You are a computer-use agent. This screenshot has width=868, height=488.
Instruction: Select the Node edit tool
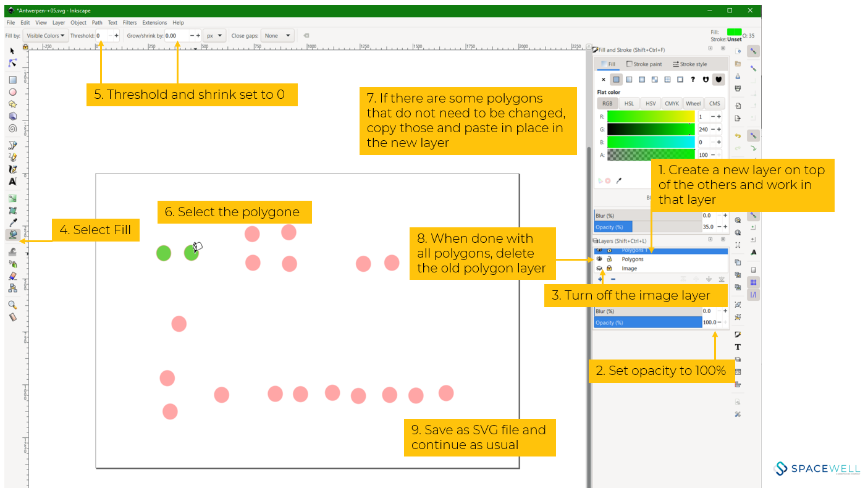click(x=12, y=63)
